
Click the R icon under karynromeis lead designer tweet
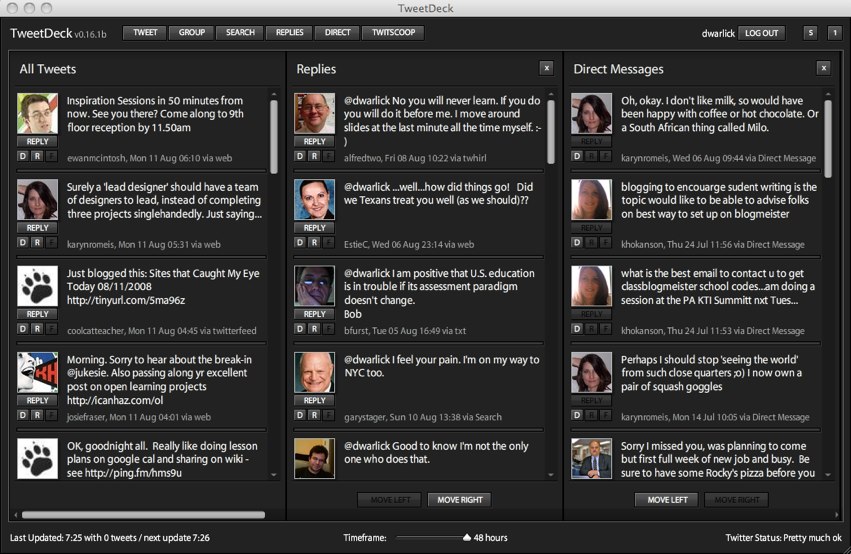pos(37,243)
